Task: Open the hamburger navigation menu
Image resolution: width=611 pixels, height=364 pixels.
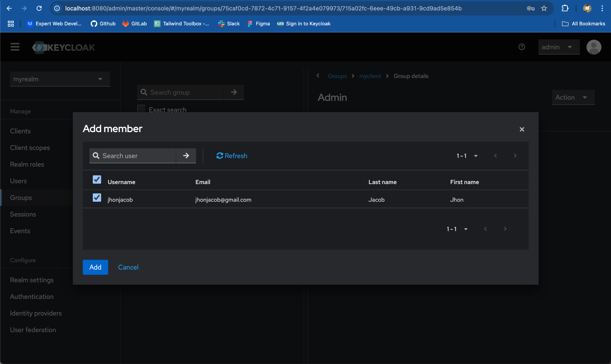Action: 15,47
